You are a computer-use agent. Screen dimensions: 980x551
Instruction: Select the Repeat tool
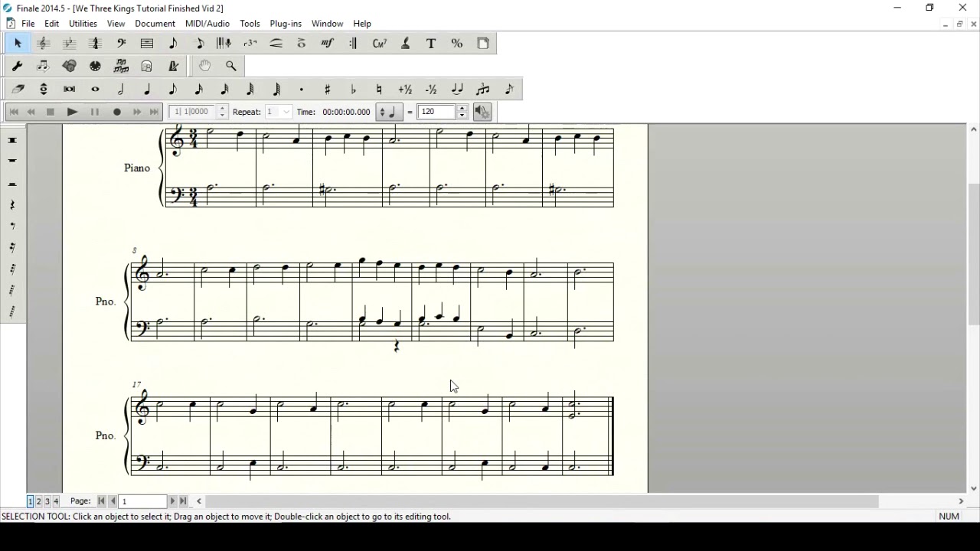(354, 44)
